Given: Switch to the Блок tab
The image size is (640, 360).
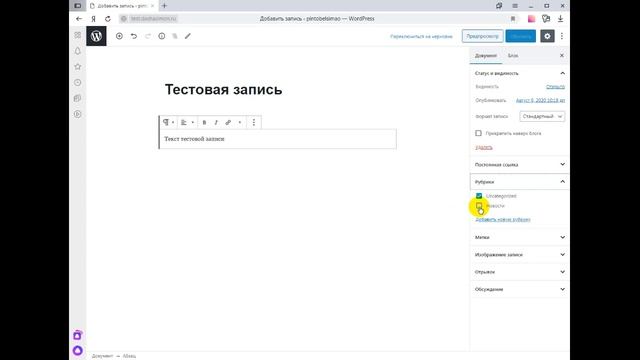Looking at the screenshot, I should coord(513,56).
